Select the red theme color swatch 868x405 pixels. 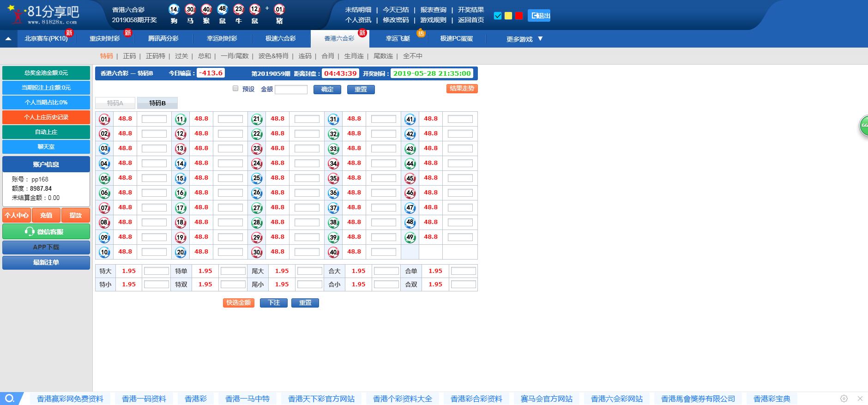[x=519, y=16]
